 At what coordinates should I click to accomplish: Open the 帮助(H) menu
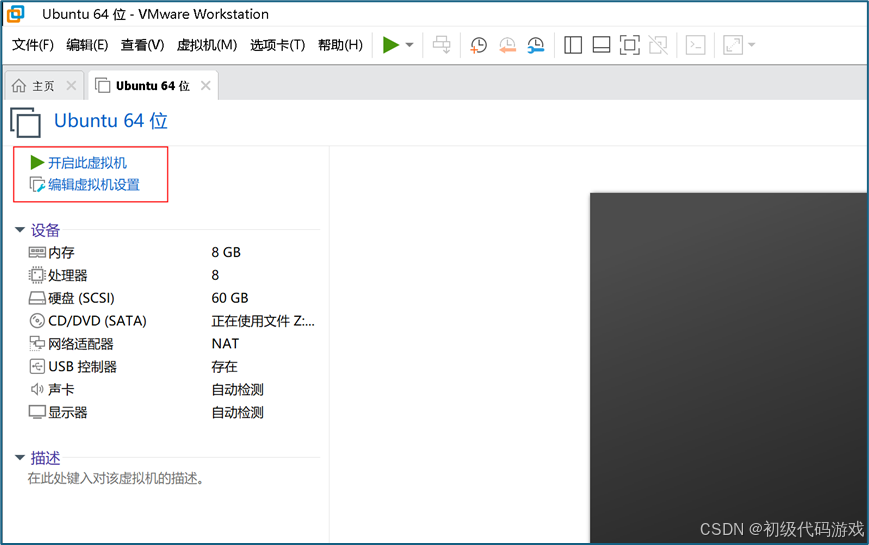340,45
